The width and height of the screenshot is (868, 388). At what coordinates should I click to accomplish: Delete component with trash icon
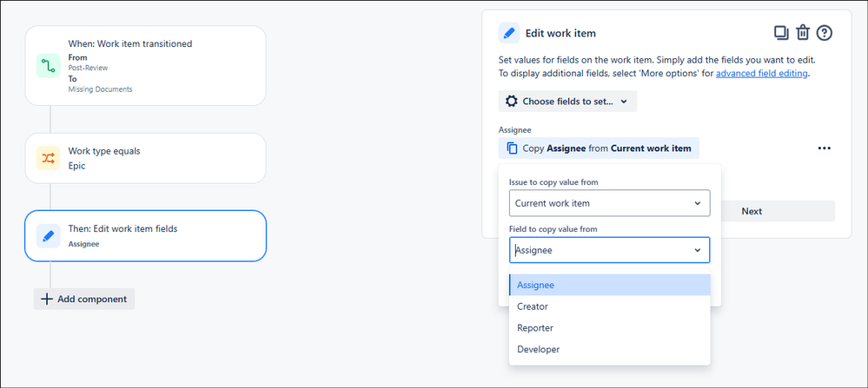803,33
